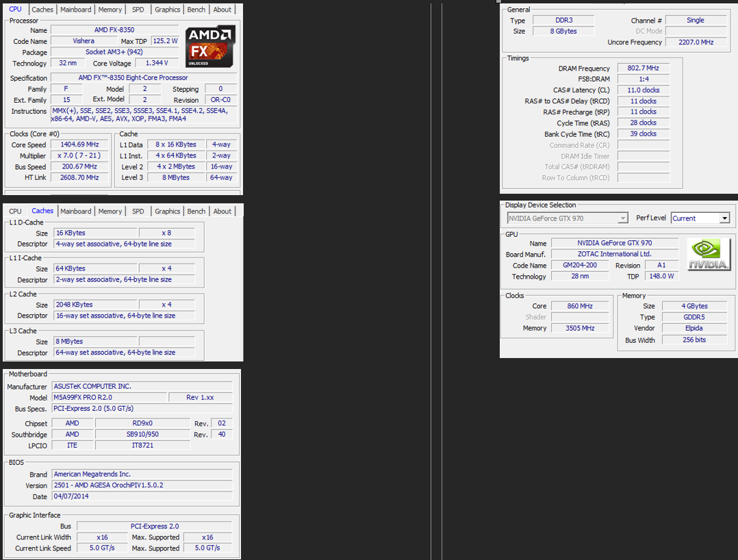Image resolution: width=738 pixels, height=560 pixels.
Task: Select active Caches tab in second window
Action: pos(42,211)
